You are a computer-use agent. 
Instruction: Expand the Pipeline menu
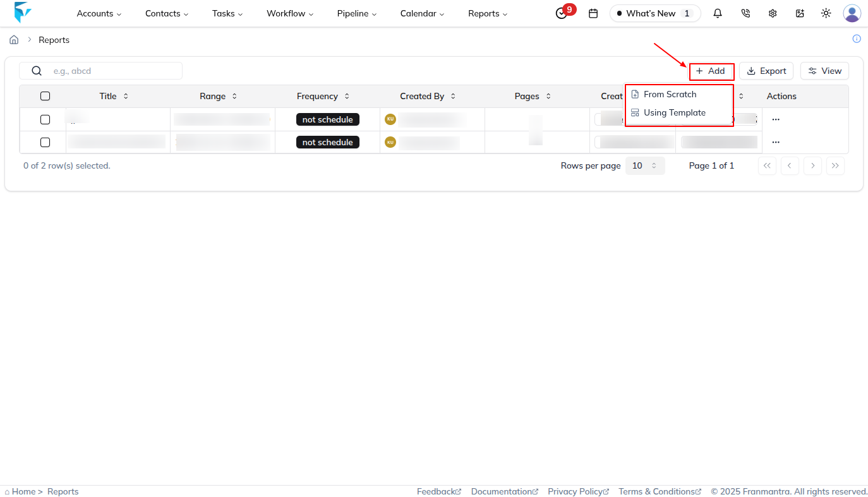tap(357, 13)
